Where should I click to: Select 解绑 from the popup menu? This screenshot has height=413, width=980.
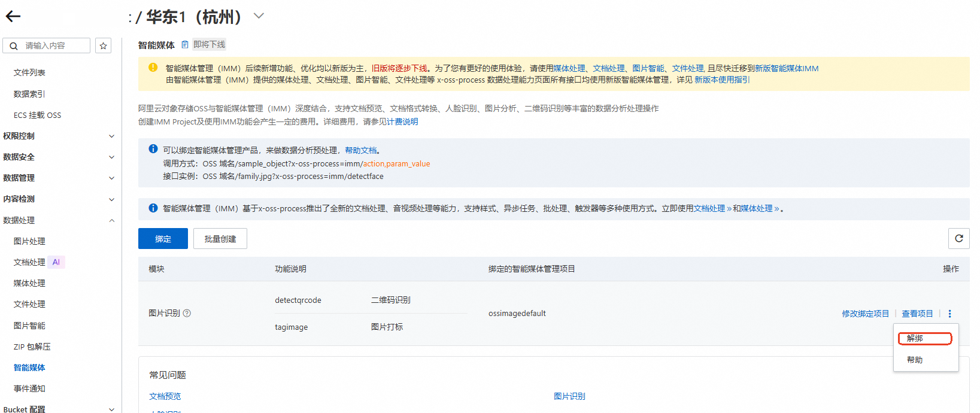pos(925,338)
